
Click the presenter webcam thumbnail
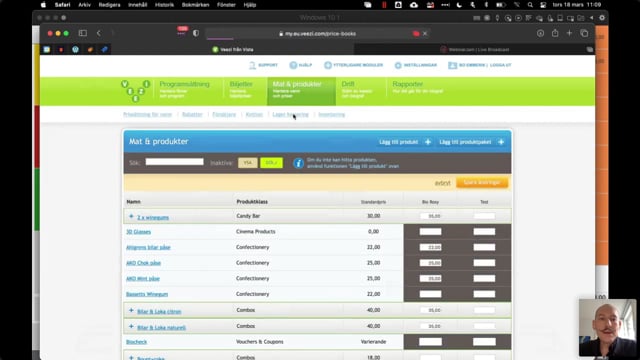click(x=607, y=327)
